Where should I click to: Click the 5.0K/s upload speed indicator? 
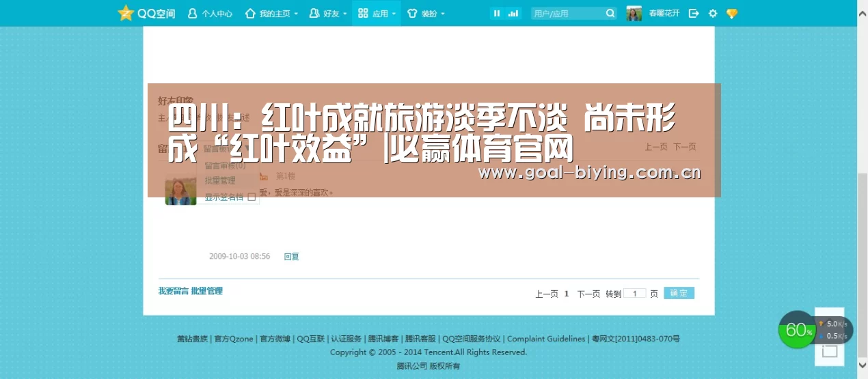[832, 324]
